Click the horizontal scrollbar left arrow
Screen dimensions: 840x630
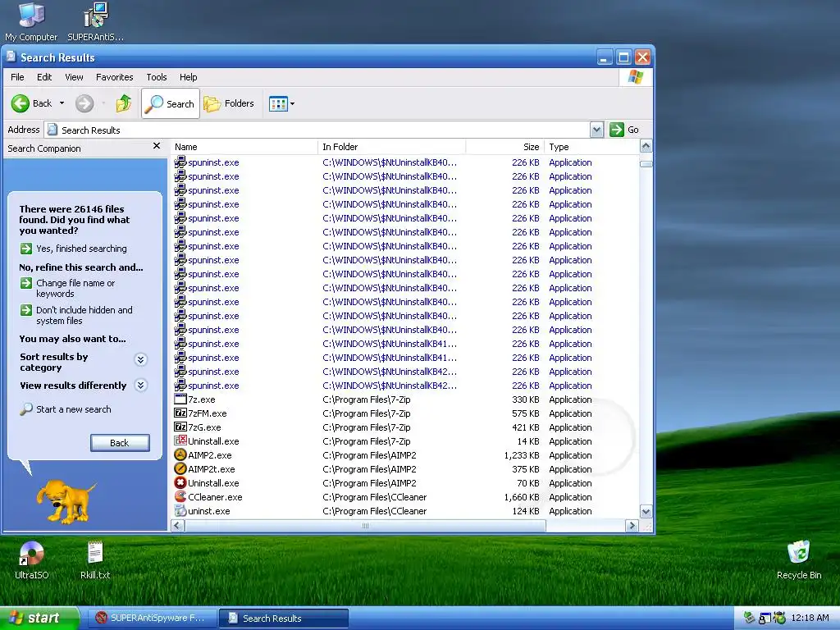click(177, 526)
